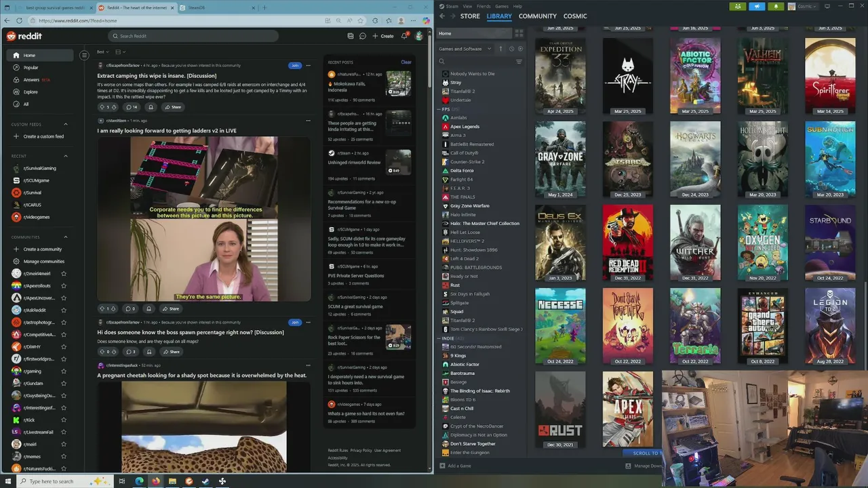Open Steam View menu
Screen dimensions: 868x488
[x=467, y=6]
